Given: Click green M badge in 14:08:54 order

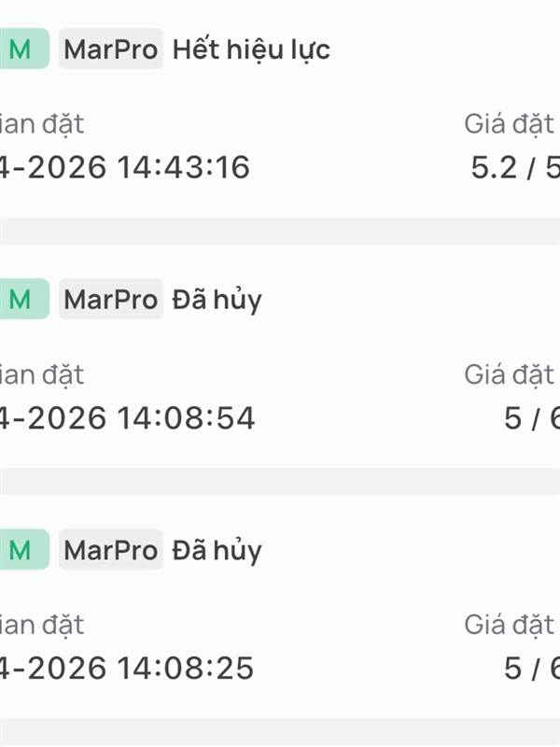Looking at the screenshot, I should (22, 300).
